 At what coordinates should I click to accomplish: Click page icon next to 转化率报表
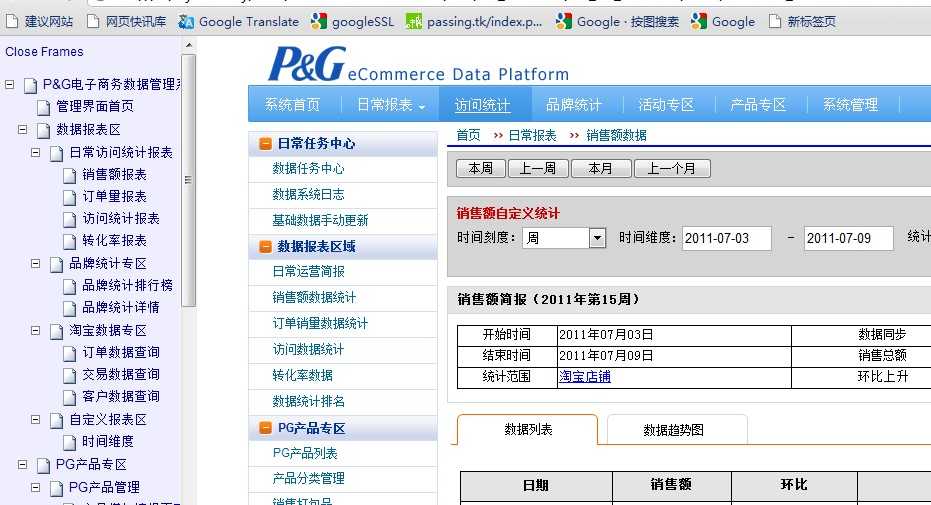pos(69,242)
